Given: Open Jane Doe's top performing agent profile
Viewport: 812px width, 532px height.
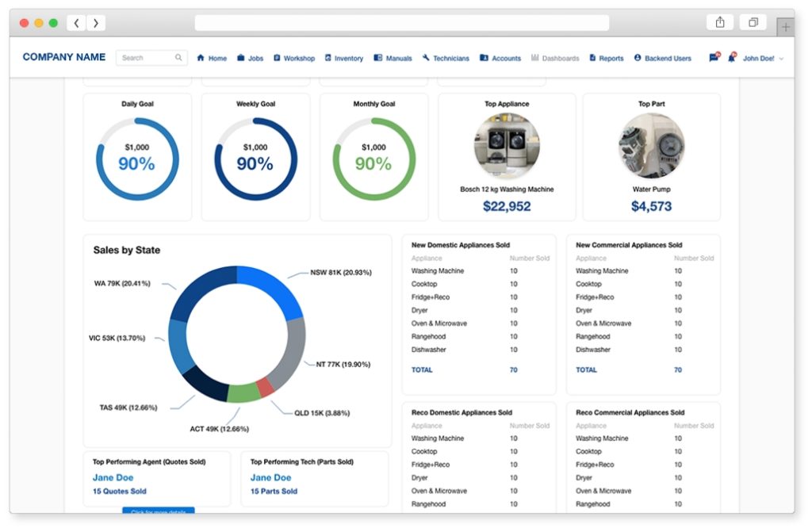Looking at the screenshot, I should click(113, 477).
